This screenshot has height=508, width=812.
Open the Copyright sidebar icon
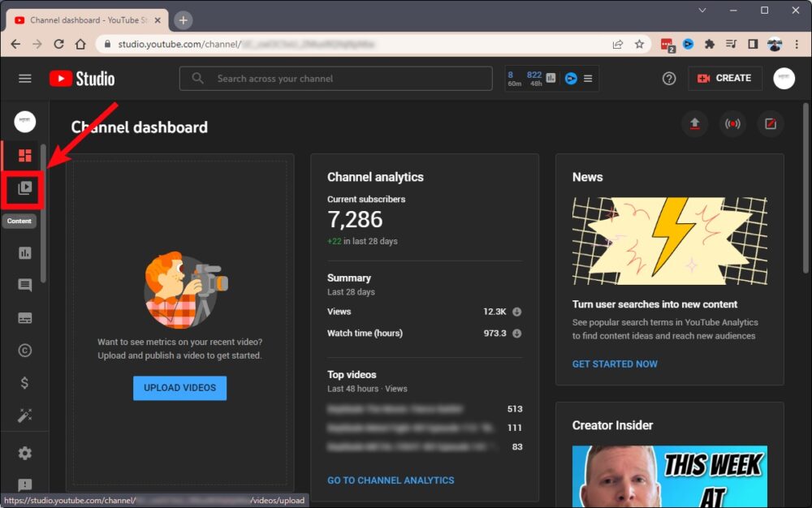(24, 351)
